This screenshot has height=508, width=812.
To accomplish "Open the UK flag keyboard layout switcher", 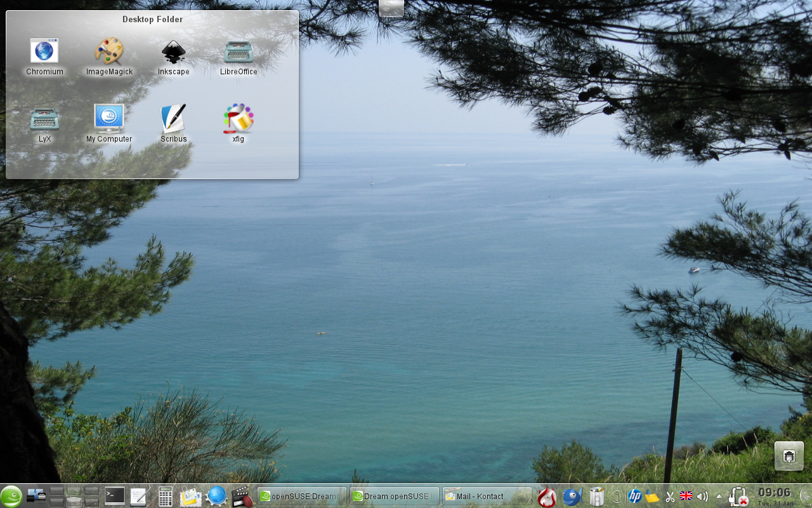I will (686, 496).
